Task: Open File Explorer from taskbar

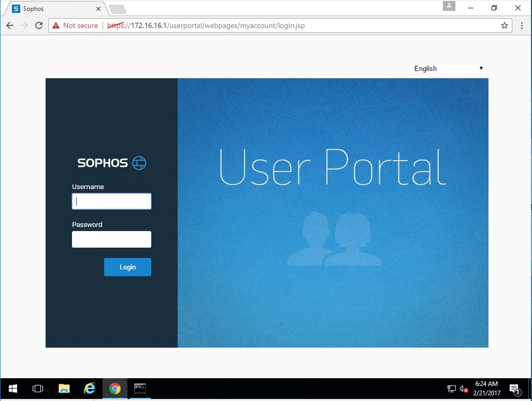Action: pos(64,389)
